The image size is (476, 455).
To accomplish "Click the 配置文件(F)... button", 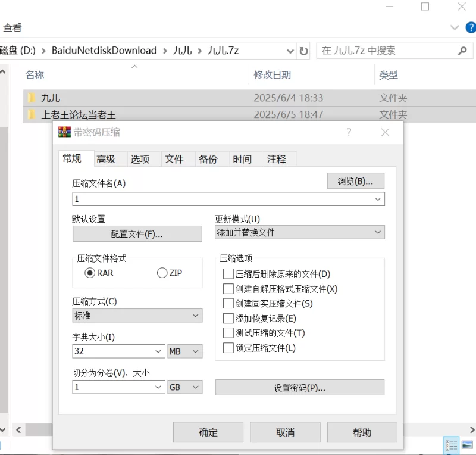I will [x=137, y=233].
